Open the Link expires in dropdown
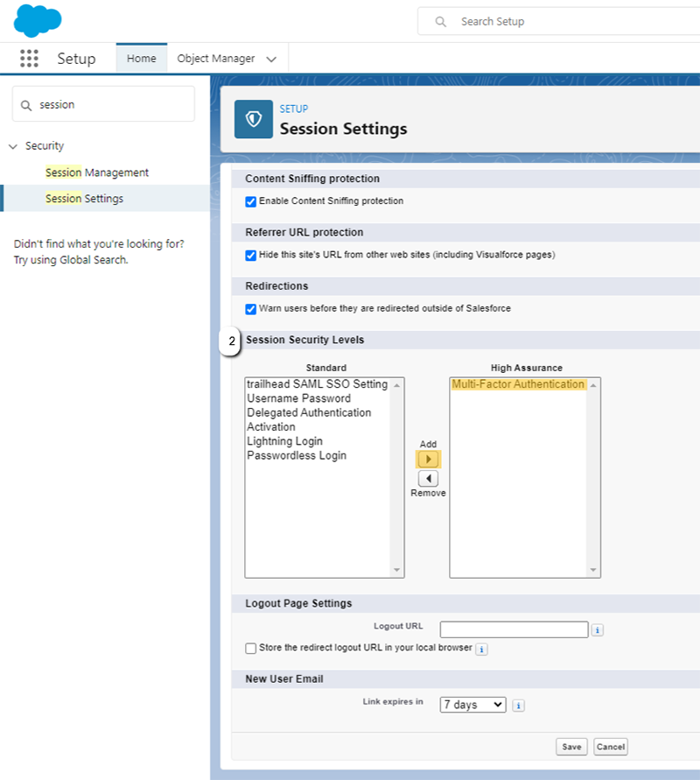 [x=472, y=705]
